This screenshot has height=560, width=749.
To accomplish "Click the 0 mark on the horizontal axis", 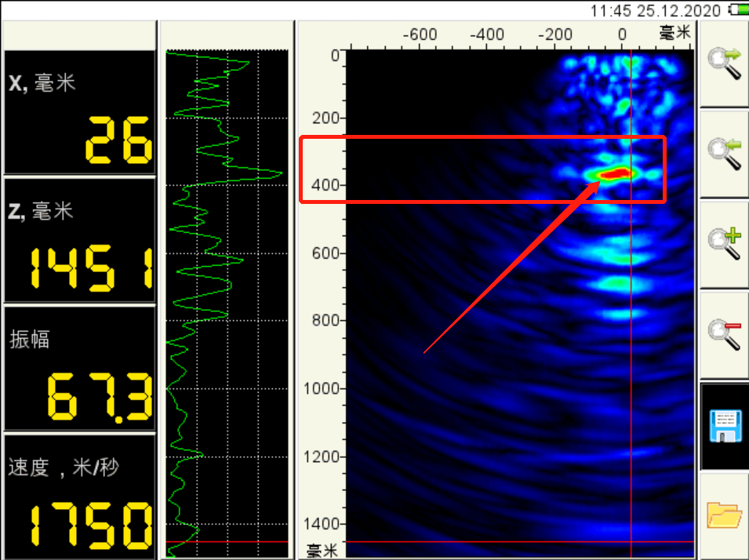I will (622, 35).
